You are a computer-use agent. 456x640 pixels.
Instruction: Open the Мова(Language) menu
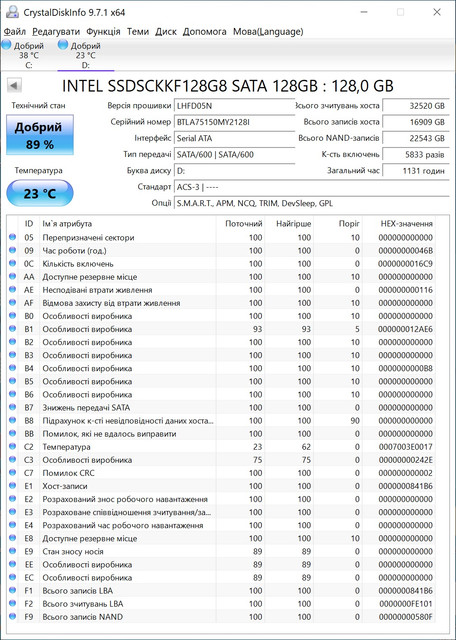point(268,31)
